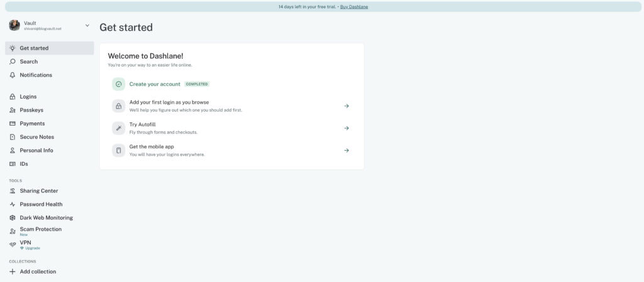Click "You will have your logins everywhere." text
Viewport: 644px width, 282px height.
(x=167, y=155)
